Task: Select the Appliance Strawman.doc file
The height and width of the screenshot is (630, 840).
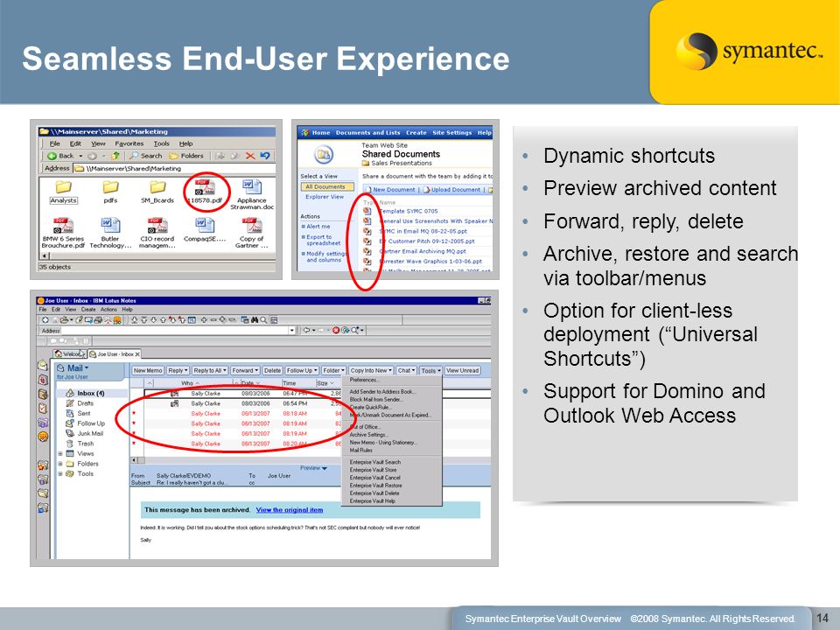Action: tap(252, 195)
